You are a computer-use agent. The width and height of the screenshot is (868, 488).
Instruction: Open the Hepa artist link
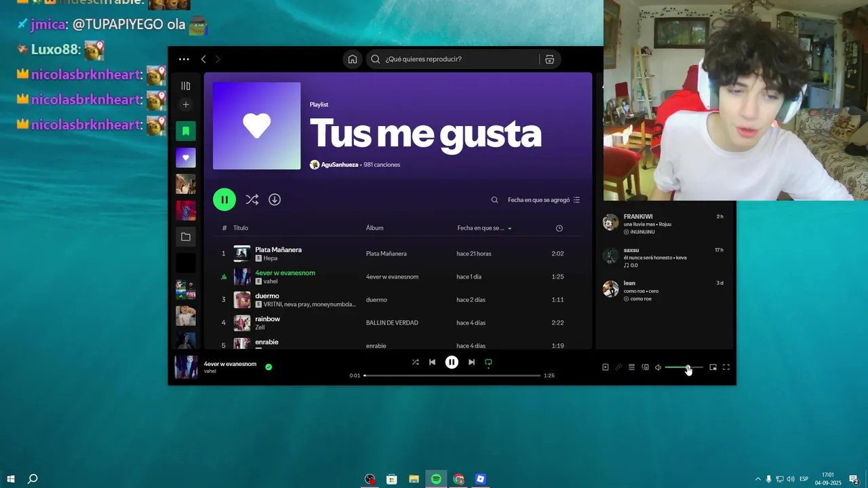point(271,258)
